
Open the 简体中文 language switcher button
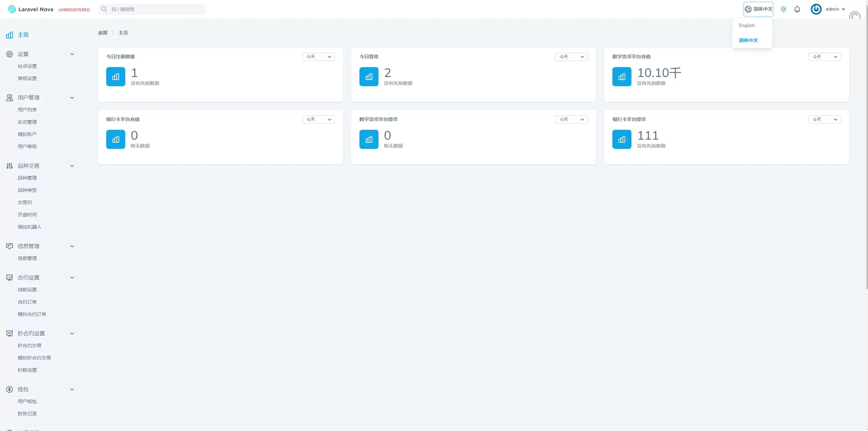(x=758, y=9)
